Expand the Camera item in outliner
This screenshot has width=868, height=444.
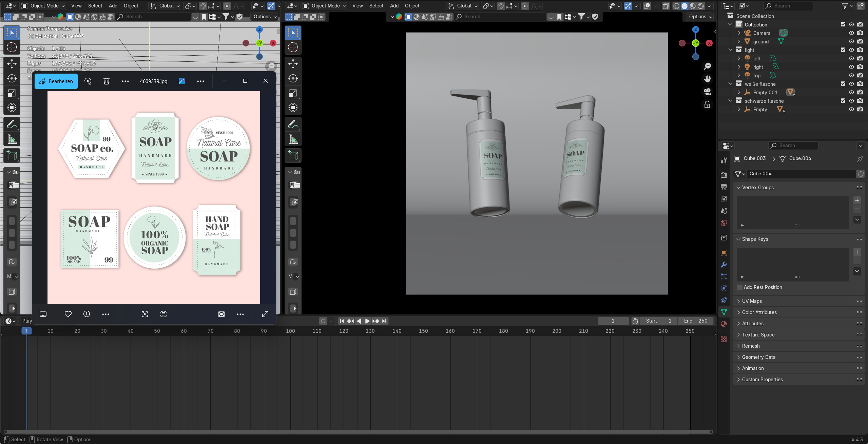coord(739,33)
